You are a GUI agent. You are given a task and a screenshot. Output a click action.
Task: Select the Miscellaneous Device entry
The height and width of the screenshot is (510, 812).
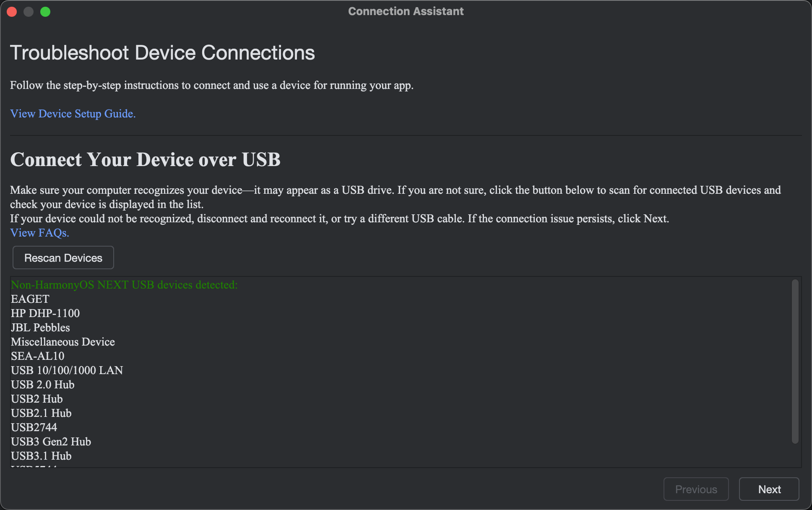pos(63,342)
